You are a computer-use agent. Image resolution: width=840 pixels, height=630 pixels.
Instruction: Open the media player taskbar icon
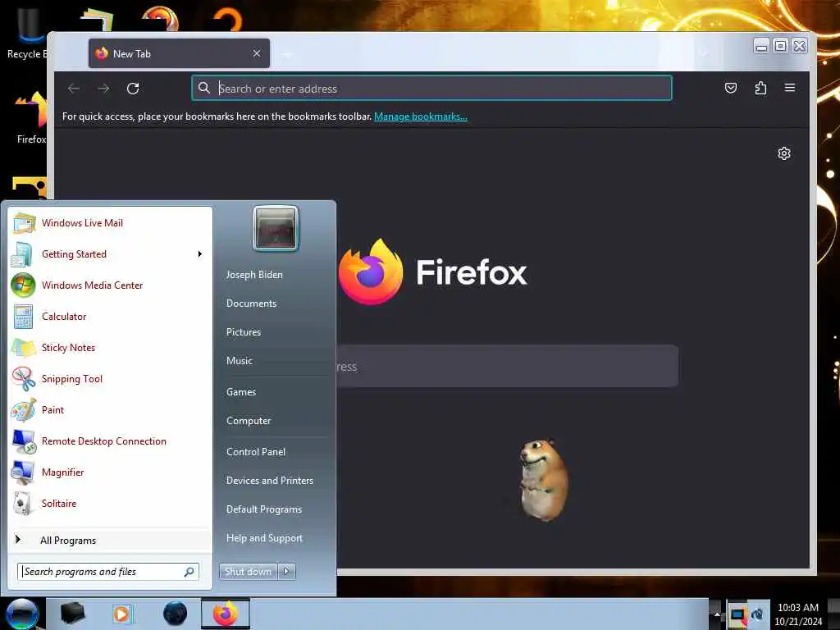[x=121, y=614]
